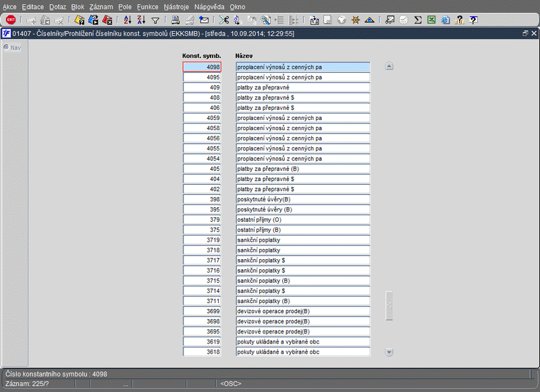540x392 pixels.
Task: Open the Nápověda menu
Action: pyautogui.click(x=209, y=7)
